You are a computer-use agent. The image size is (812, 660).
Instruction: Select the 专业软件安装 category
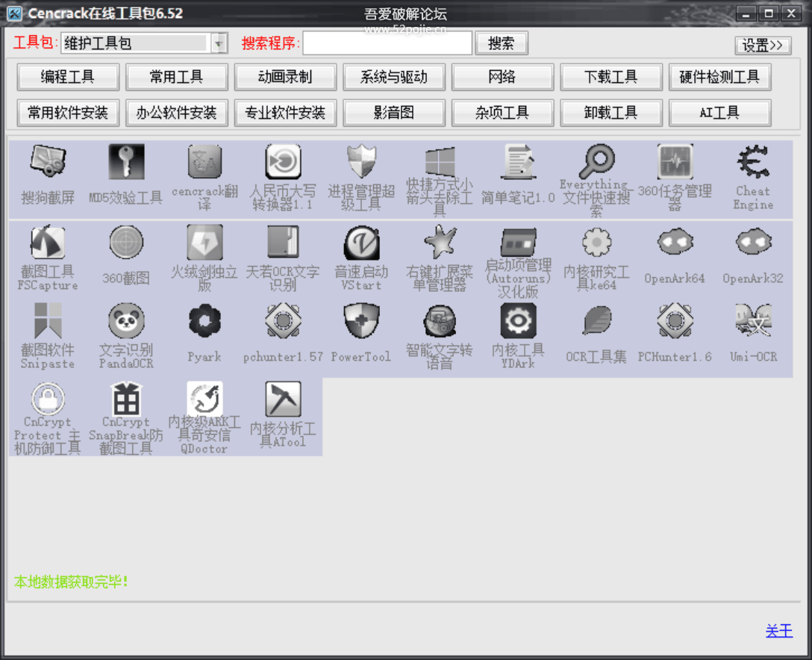tap(285, 113)
